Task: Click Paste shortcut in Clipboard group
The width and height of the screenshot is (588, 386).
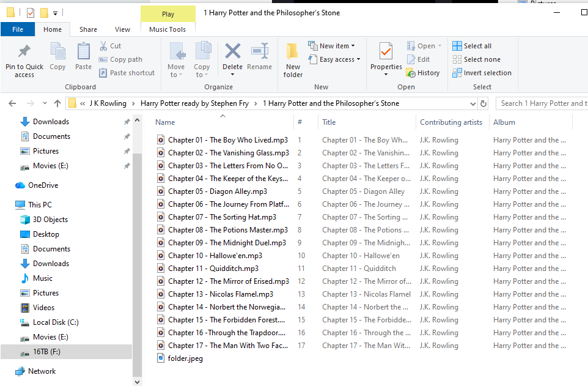Action: point(127,73)
